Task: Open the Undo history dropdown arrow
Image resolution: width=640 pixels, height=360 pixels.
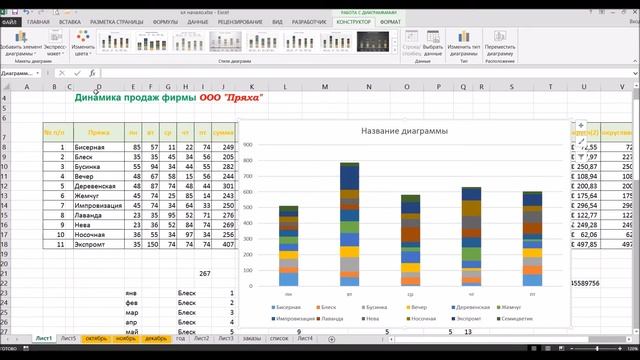Action: point(33,12)
